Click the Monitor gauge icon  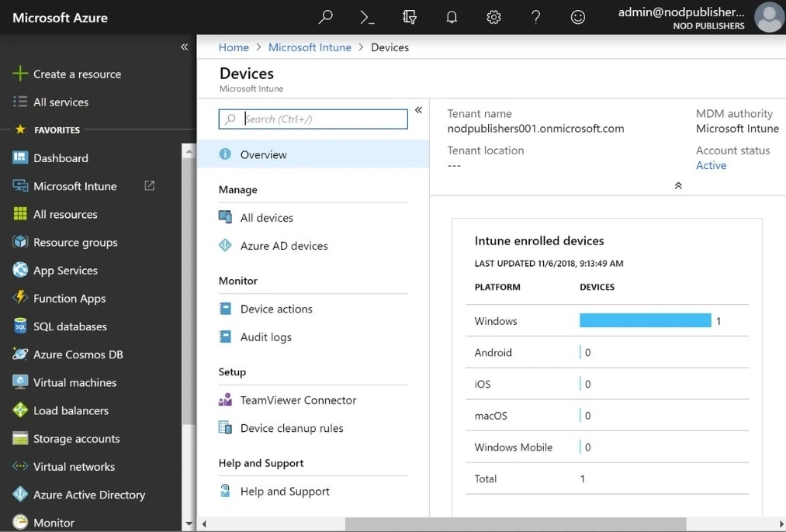pyautogui.click(x=20, y=523)
